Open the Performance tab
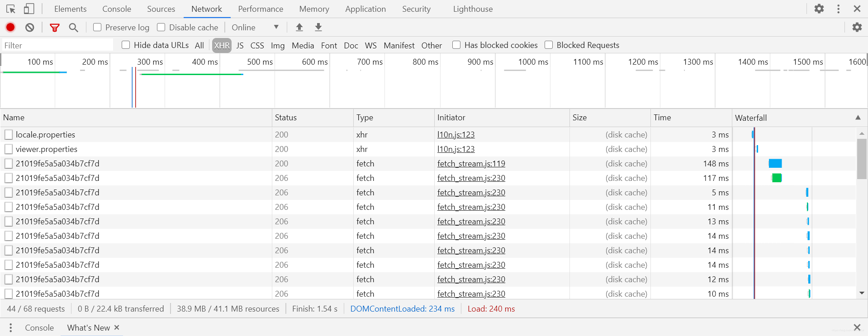Viewport: 868px width, 336px height. click(x=261, y=9)
